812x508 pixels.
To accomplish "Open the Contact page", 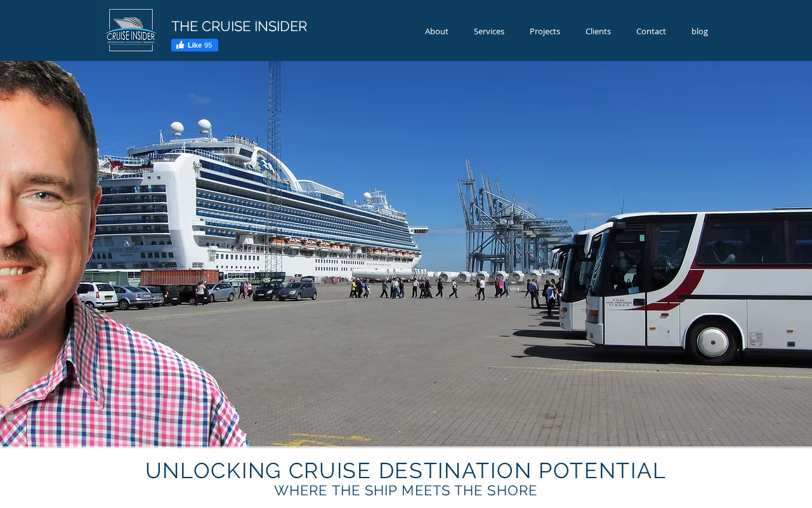I will coord(651,31).
